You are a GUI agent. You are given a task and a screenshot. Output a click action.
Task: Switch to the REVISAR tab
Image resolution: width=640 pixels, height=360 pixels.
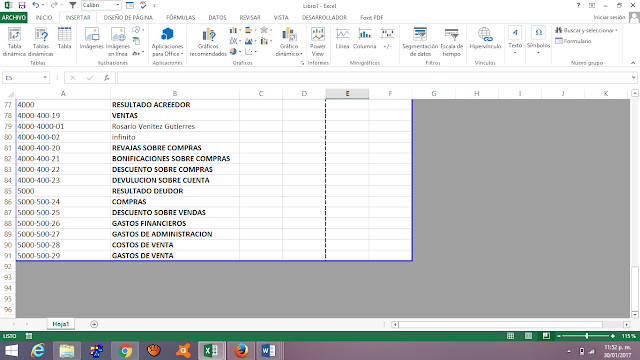point(250,18)
